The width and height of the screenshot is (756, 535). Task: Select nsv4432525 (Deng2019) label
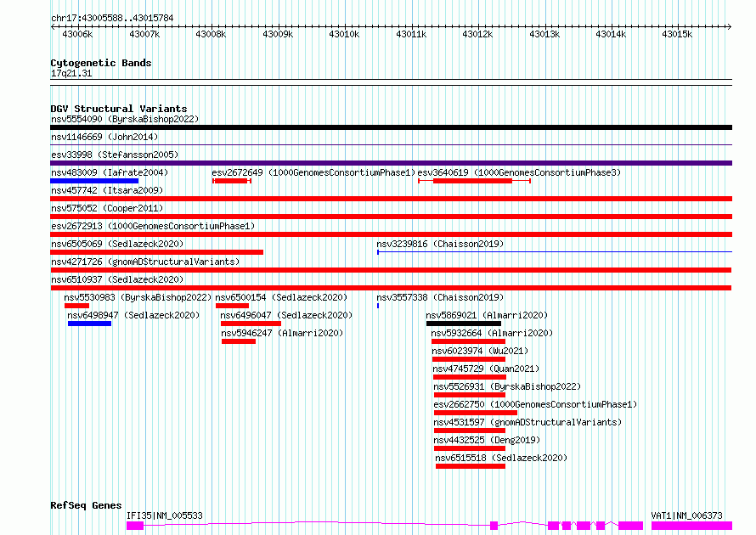487,440
